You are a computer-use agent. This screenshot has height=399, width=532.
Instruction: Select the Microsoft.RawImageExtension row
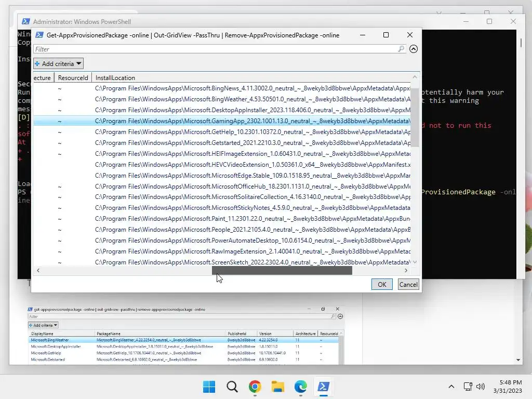(x=222, y=251)
